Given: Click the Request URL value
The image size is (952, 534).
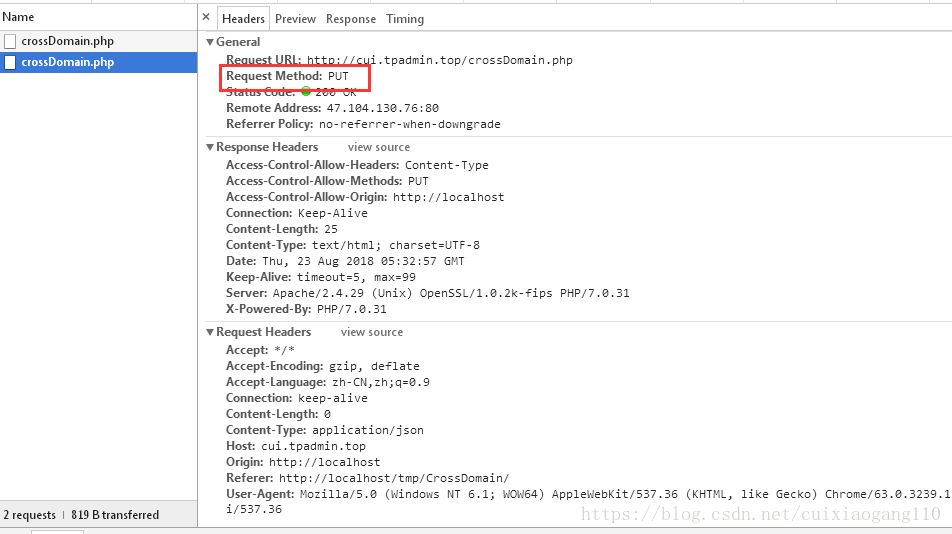Looking at the screenshot, I should point(439,61).
